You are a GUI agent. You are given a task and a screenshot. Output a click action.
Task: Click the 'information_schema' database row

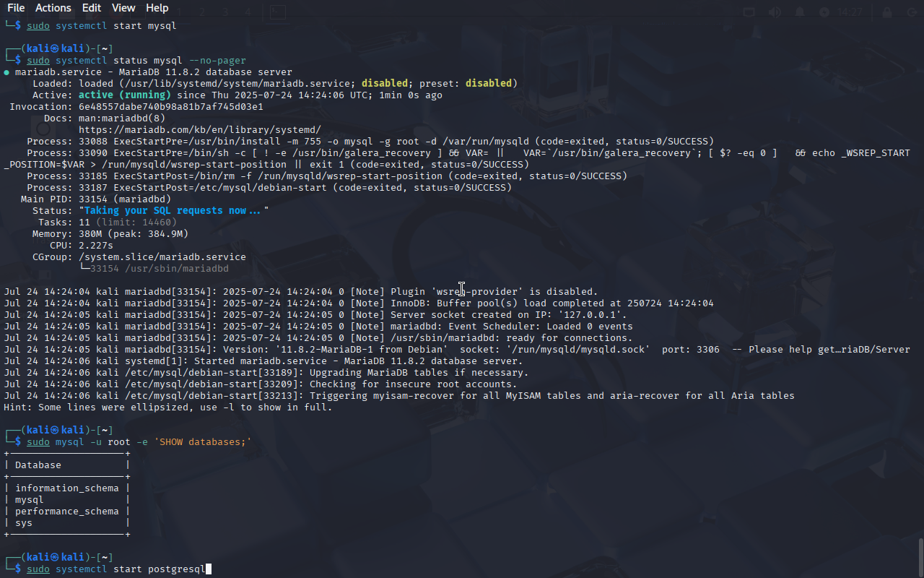[67, 488]
